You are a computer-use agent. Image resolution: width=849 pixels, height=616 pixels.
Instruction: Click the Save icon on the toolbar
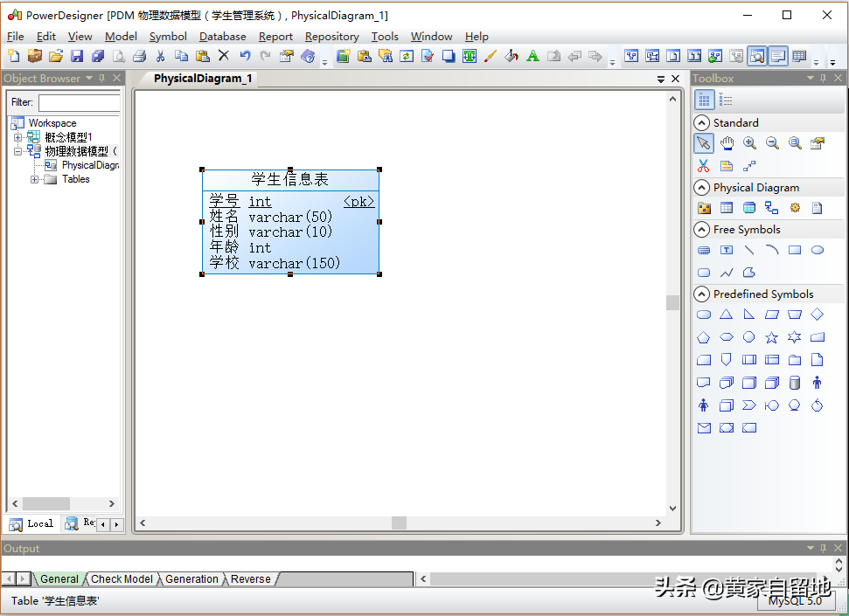pyautogui.click(x=77, y=55)
